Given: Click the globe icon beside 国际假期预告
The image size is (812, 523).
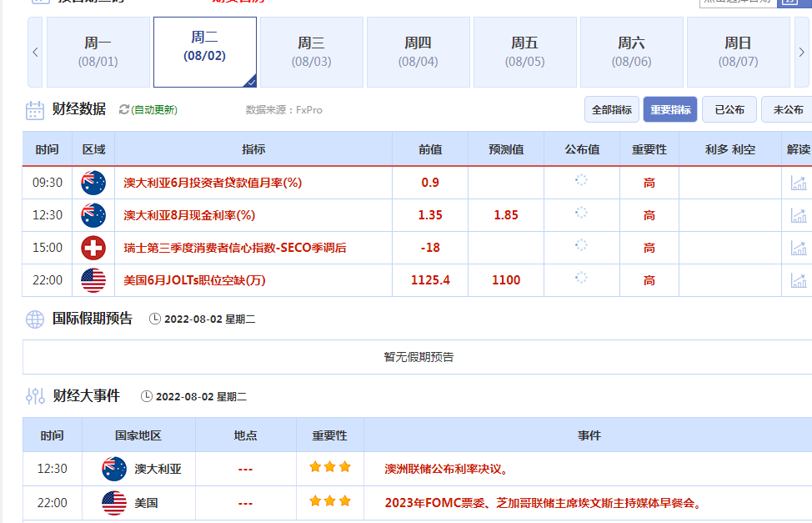Looking at the screenshot, I should (35, 319).
